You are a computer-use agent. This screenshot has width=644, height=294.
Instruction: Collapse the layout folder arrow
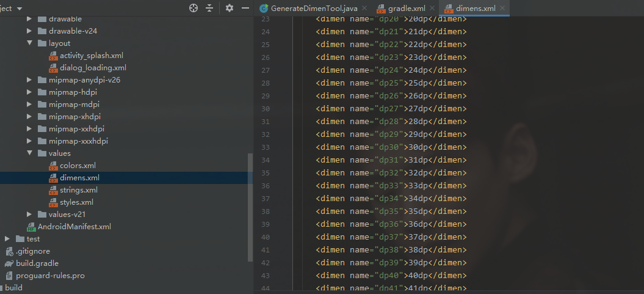[29, 43]
